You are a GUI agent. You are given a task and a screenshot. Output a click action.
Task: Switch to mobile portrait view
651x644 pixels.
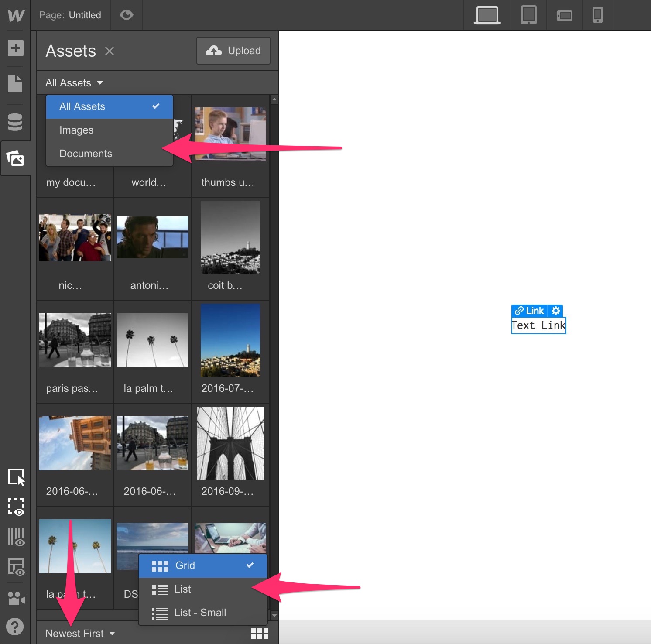tap(598, 15)
